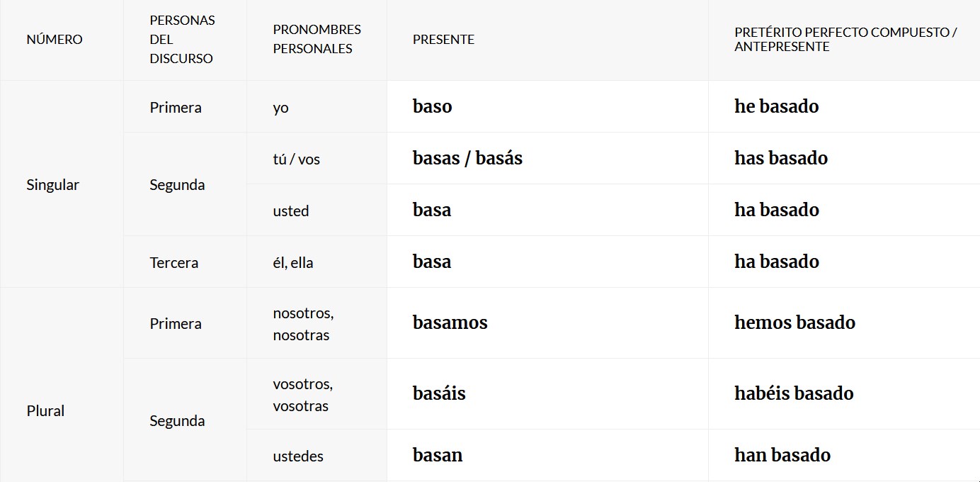Select 'han basado' cell
980x482 pixels.
[782, 455]
